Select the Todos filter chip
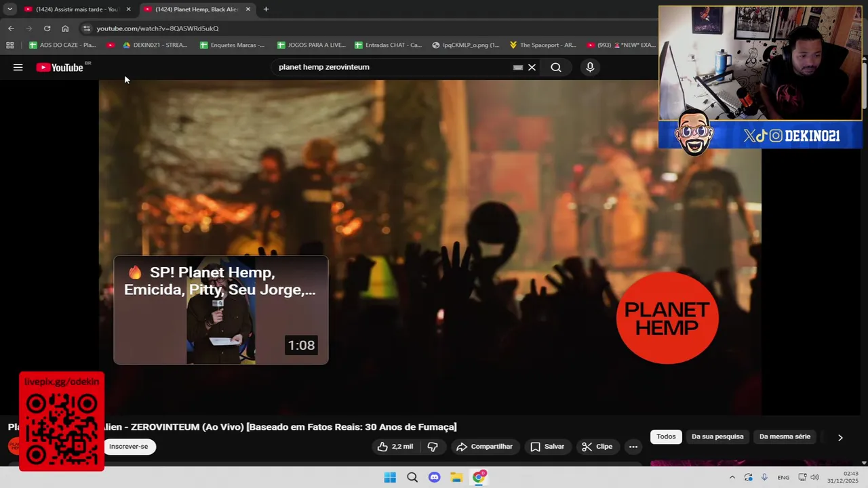This screenshot has width=868, height=488. 666,436
